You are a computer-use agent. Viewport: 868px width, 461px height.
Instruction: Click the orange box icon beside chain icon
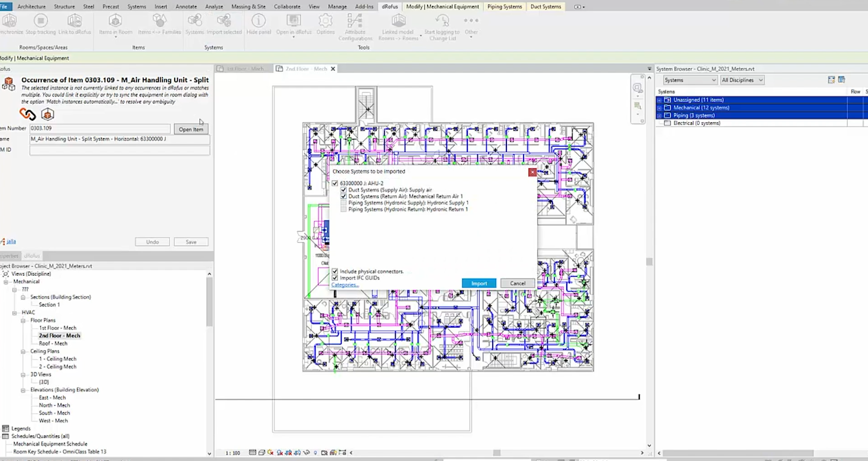[x=47, y=114]
